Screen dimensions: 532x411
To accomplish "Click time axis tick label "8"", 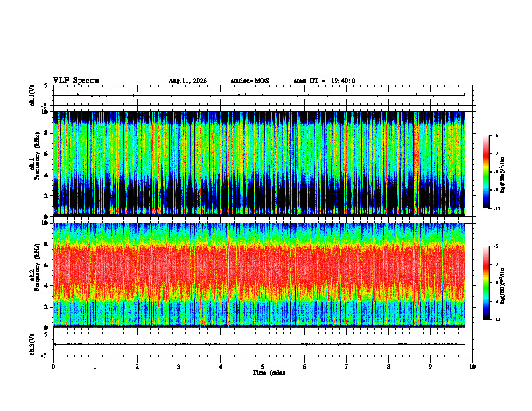I will click(388, 367).
